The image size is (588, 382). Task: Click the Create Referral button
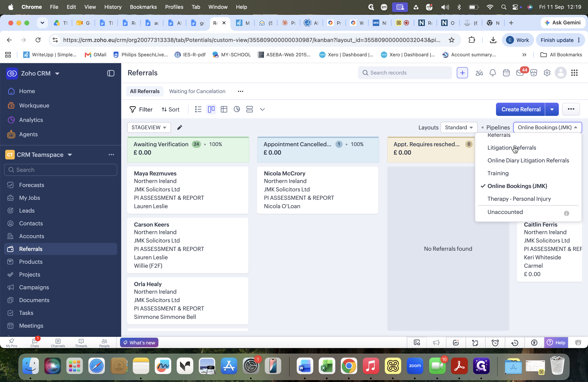tap(521, 109)
